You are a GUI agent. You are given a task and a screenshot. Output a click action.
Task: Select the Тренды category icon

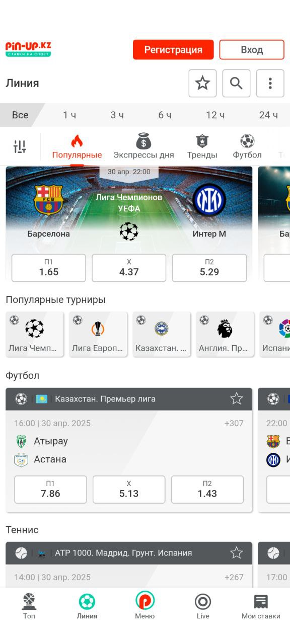[x=202, y=141]
